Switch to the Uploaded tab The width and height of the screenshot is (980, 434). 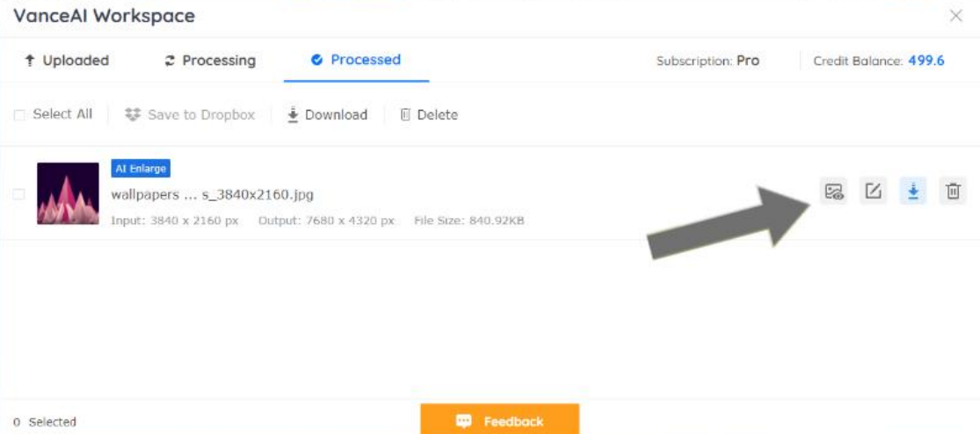click(x=66, y=61)
